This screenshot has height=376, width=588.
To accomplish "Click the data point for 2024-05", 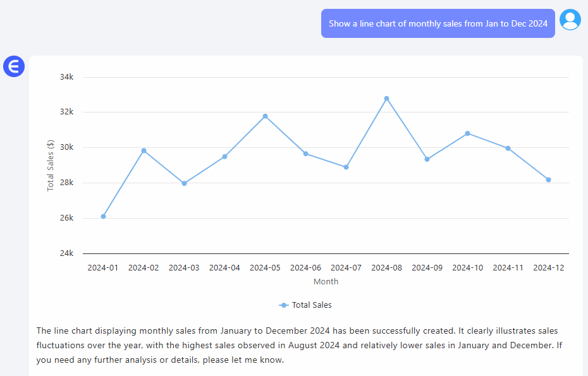I will 265,116.
